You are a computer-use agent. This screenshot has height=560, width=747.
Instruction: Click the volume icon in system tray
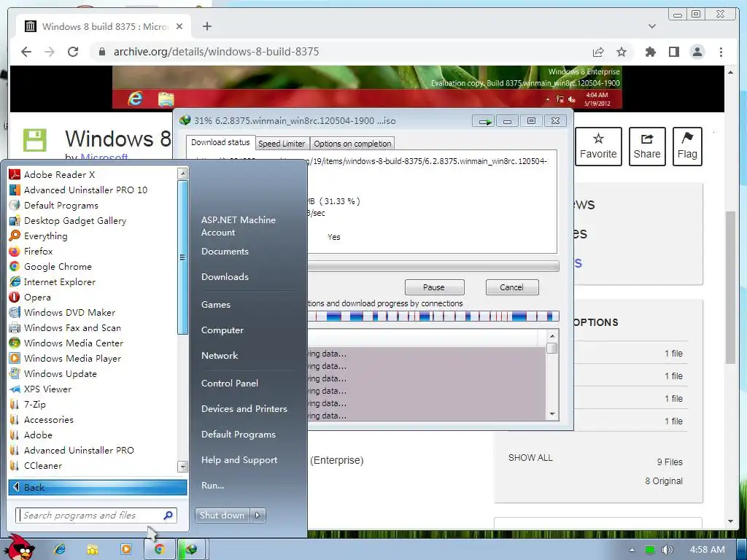coord(667,550)
